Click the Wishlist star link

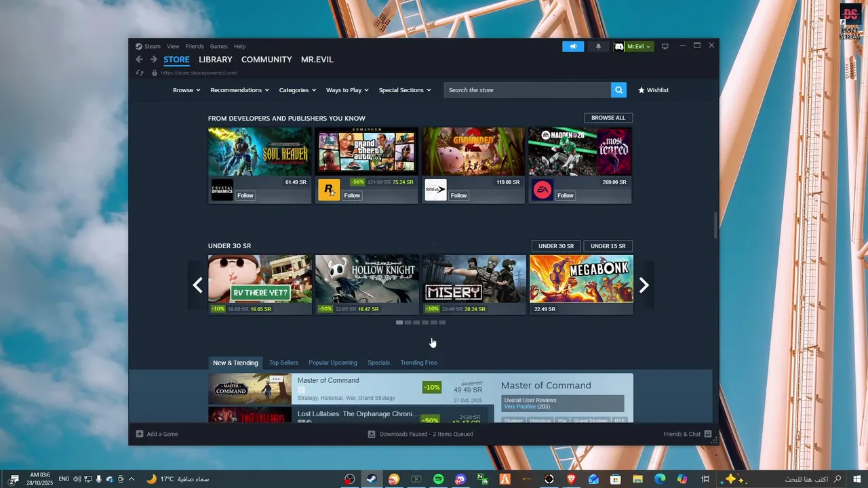[x=653, y=89]
